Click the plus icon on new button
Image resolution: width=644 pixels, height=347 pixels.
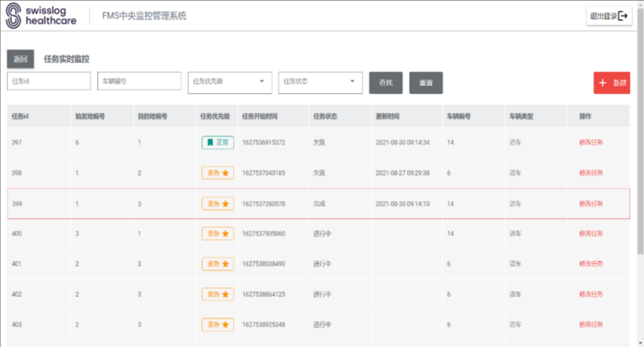[x=602, y=83]
